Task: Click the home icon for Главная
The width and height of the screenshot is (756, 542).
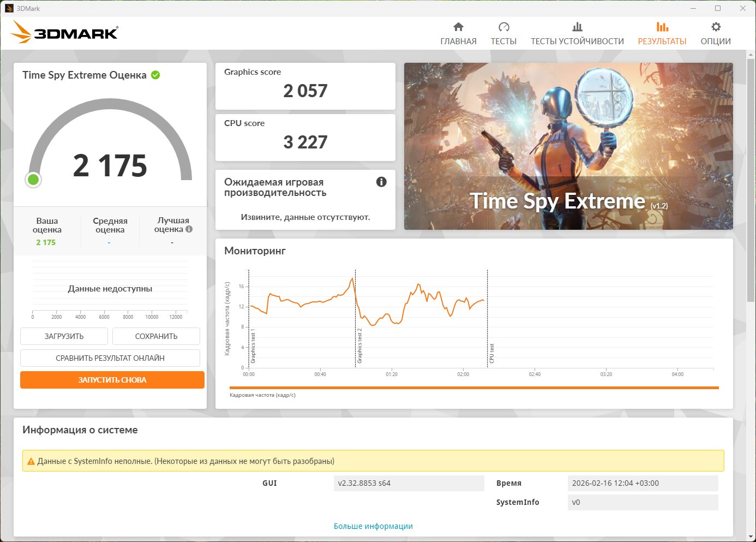Action: pos(458,27)
